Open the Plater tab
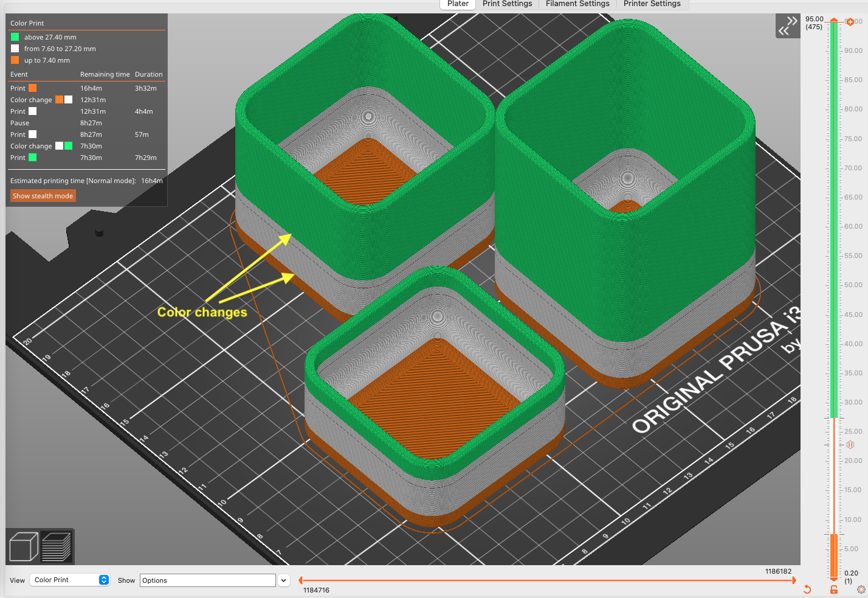Screen dimensions: 868x598 point(458,4)
